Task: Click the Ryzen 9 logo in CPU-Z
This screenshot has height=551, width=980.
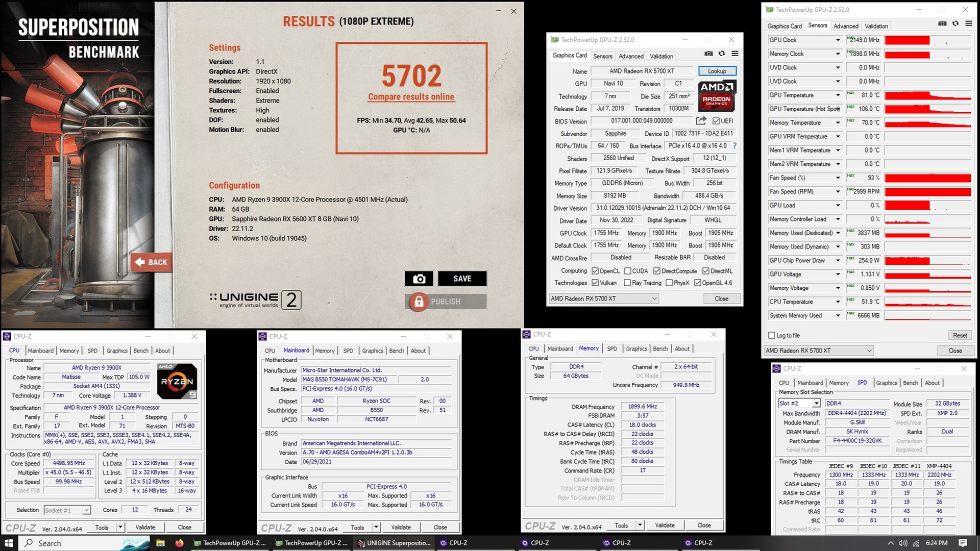Action: [x=177, y=381]
